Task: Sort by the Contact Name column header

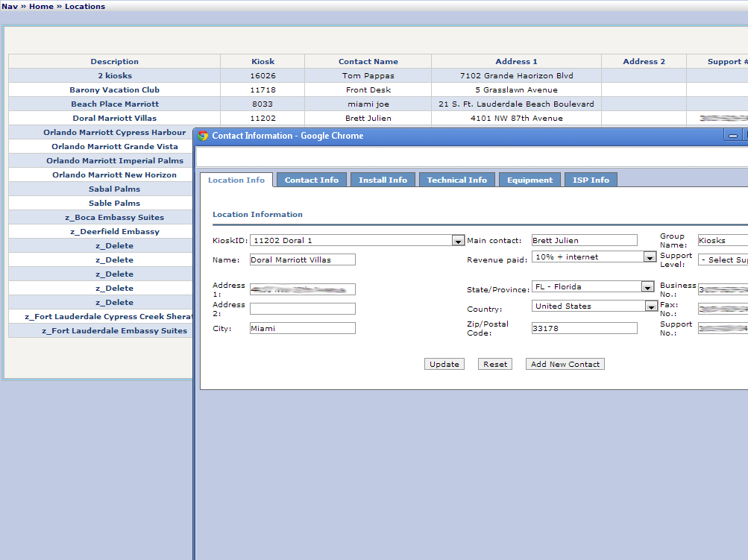Action: tap(368, 62)
